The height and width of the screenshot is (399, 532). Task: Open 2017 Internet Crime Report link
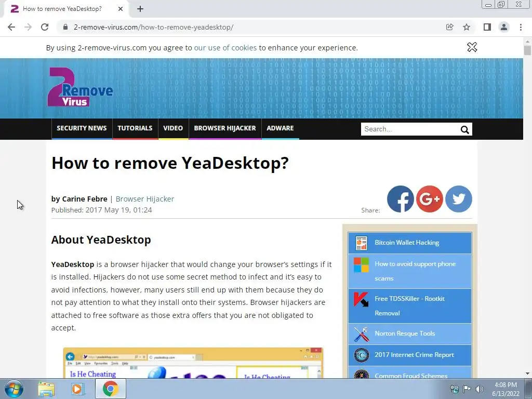click(414, 355)
